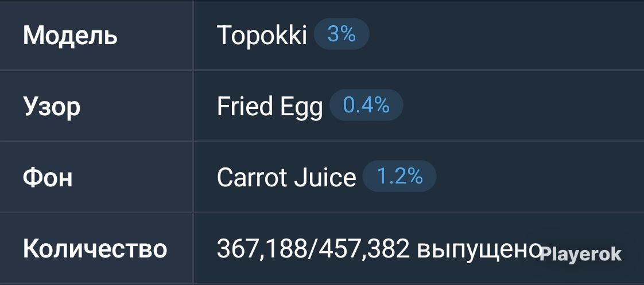
Task: Click the separator line between Модель and Узор rows
Action: point(322,70)
